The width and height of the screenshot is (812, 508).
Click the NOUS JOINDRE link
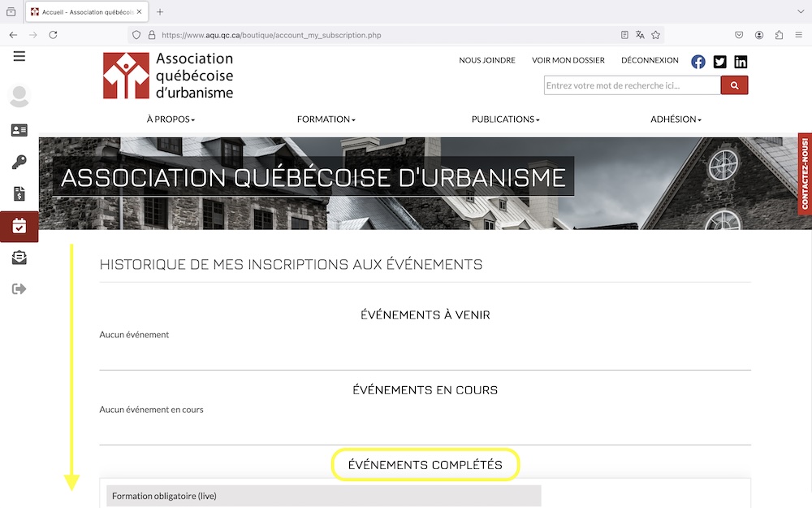pyautogui.click(x=487, y=60)
